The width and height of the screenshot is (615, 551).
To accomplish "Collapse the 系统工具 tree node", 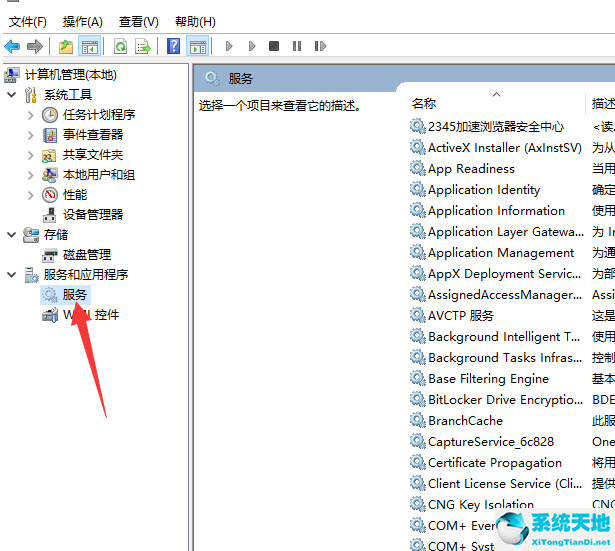I will point(12,95).
